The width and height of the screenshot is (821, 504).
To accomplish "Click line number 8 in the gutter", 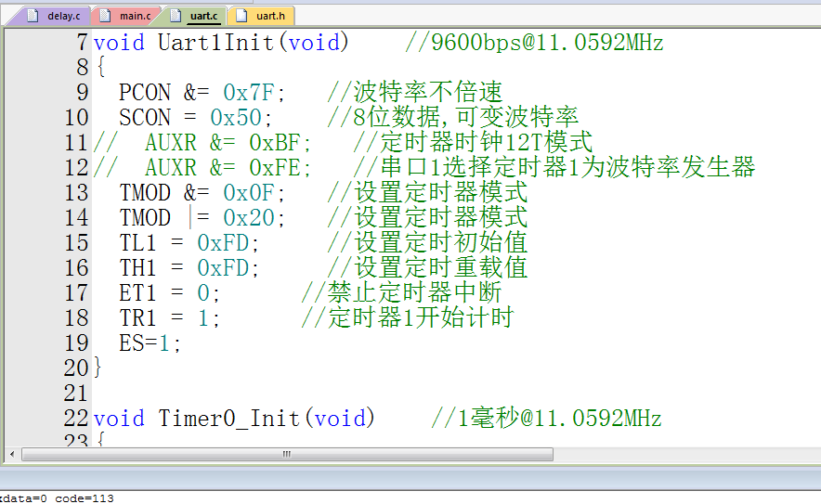I will point(83,68).
